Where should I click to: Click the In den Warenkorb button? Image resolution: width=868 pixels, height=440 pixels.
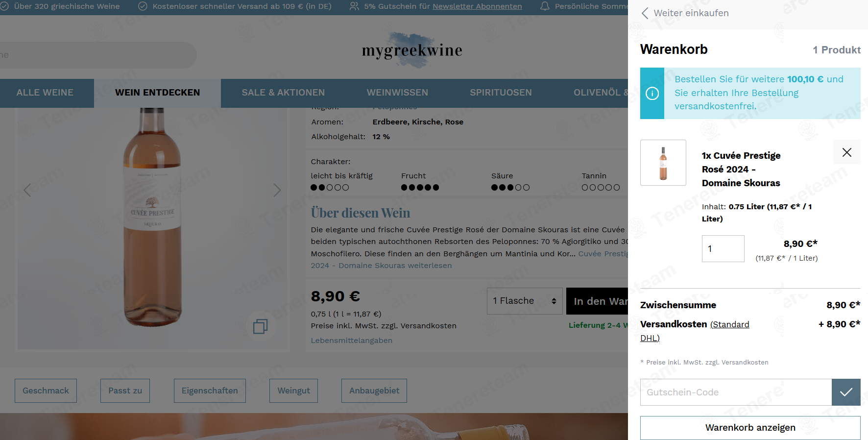click(x=597, y=301)
